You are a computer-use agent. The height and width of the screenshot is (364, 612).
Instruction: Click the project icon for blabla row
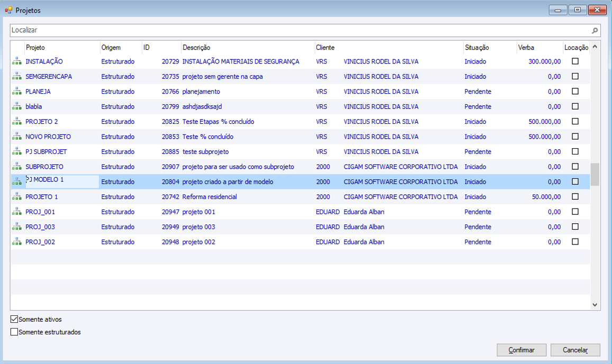(17, 107)
